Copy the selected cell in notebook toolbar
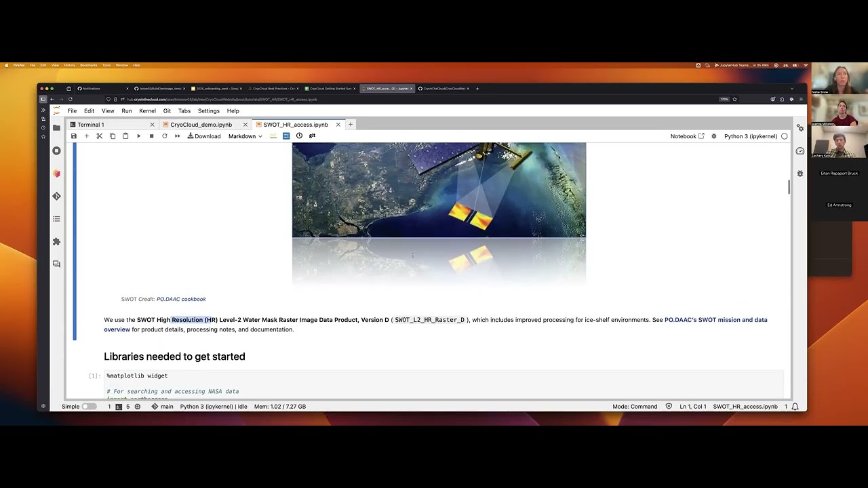The height and width of the screenshot is (488, 868). click(x=113, y=136)
